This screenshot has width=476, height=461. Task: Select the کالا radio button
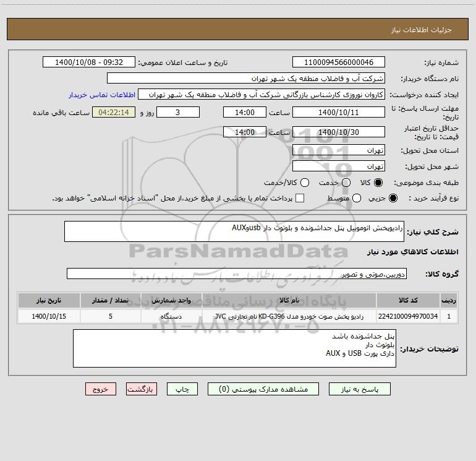(x=378, y=183)
